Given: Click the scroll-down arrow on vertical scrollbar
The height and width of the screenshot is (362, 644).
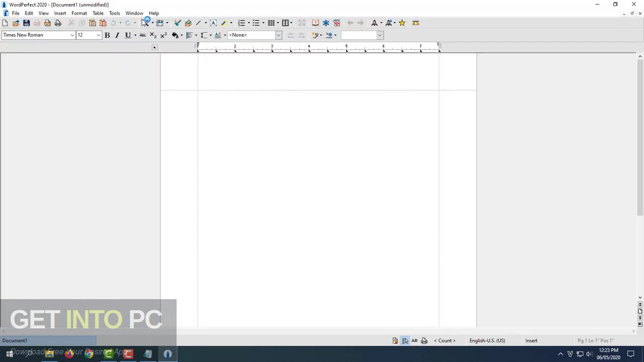Looking at the screenshot, I should (x=640, y=298).
